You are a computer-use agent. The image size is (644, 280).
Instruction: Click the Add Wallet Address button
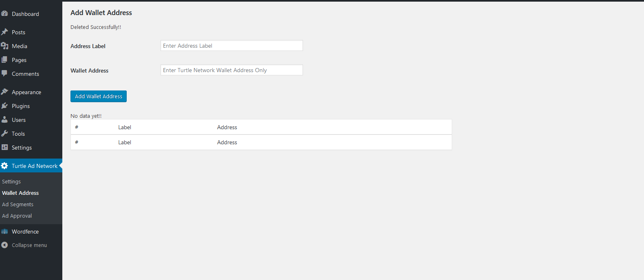(99, 96)
